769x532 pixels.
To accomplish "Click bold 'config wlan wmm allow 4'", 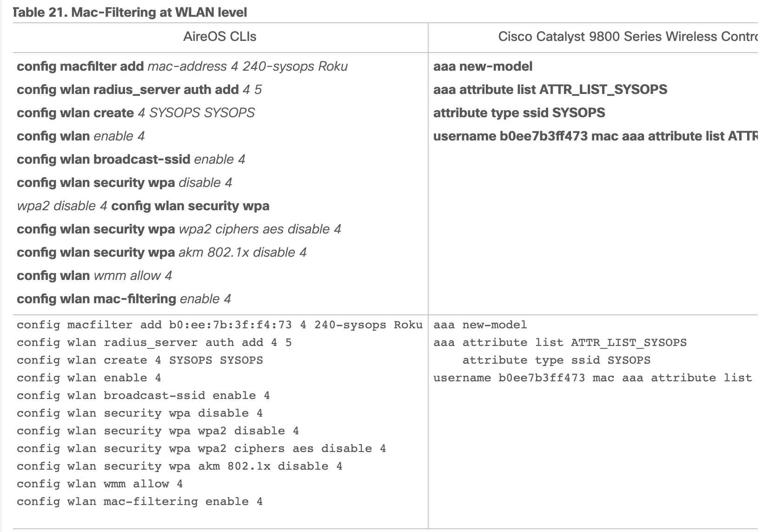I will 94,276.
